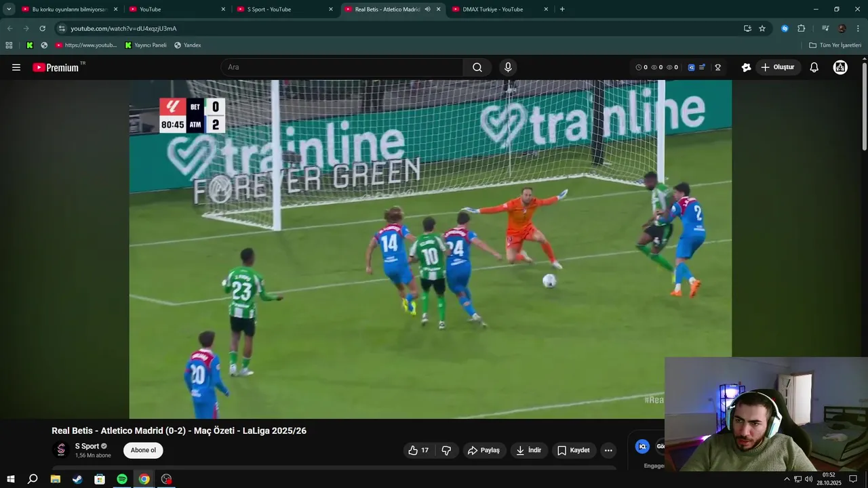Viewport: 868px width, 488px height.
Task: Open File Explorer from the taskbar
Action: (x=56, y=479)
